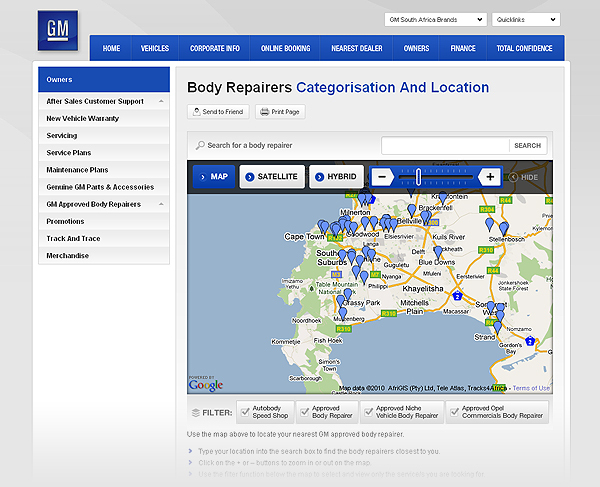Click the filter layers icon
The width and height of the screenshot is (600, 487).
(196, 413)
